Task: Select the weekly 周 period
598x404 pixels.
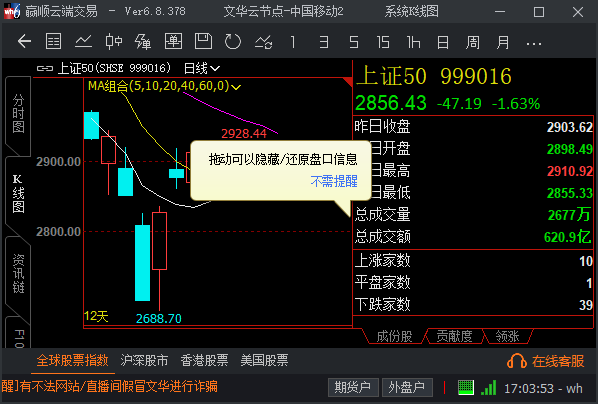Action: [x=473, y=42]
